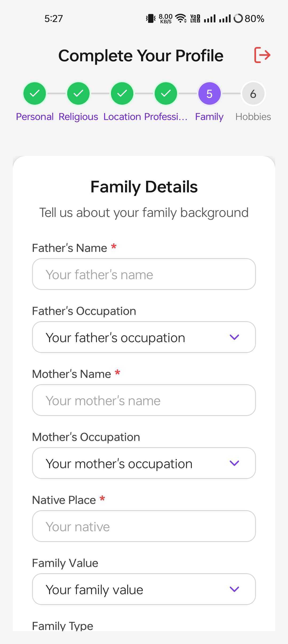
Task: Tap the green checkmark for Personal step
Action: click(x=34, y=93)
